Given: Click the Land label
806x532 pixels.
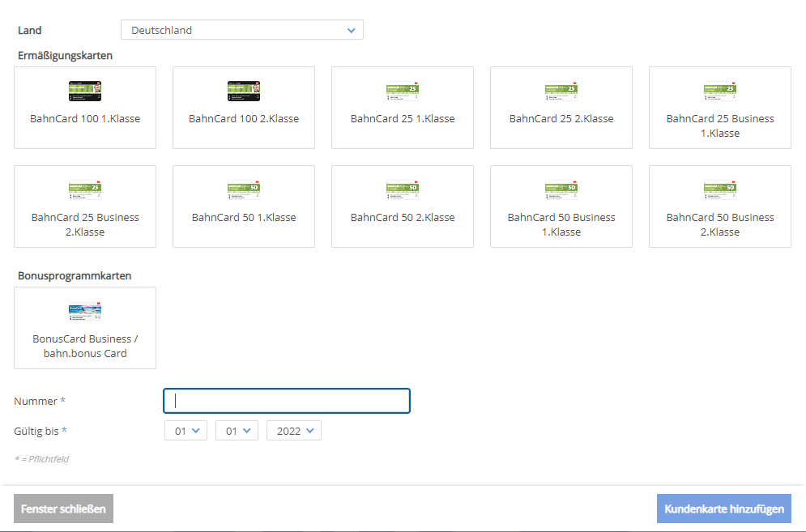Looking at the screenshot, I should (x=29, y=30).
